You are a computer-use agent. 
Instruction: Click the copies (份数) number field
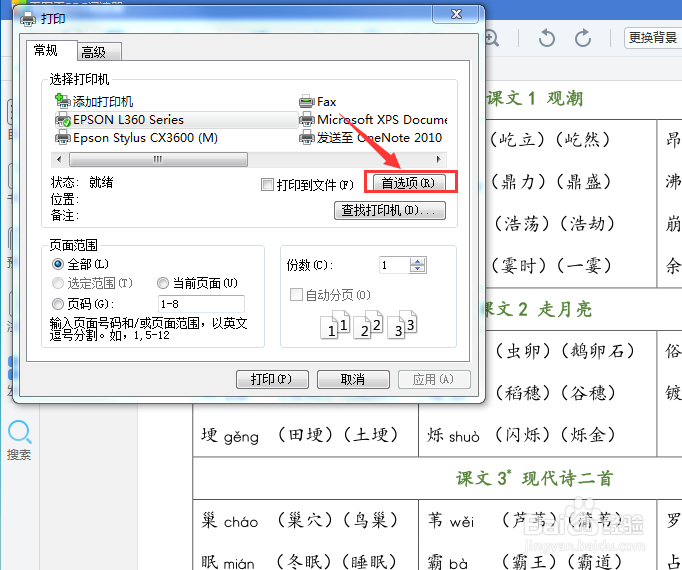[394, 265]
